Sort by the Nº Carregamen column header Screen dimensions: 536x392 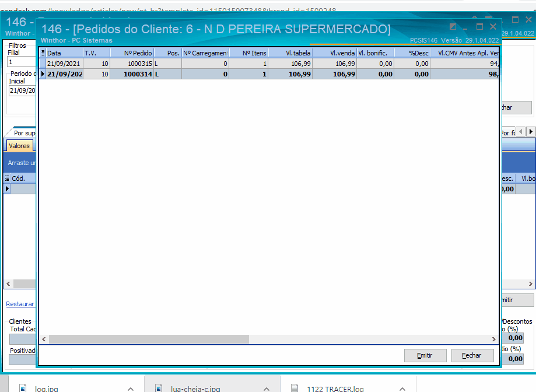(205, 53)
